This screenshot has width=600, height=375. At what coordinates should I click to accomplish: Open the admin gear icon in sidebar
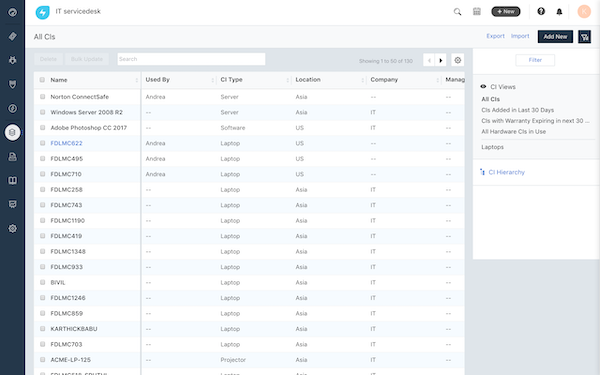(12, 228)
